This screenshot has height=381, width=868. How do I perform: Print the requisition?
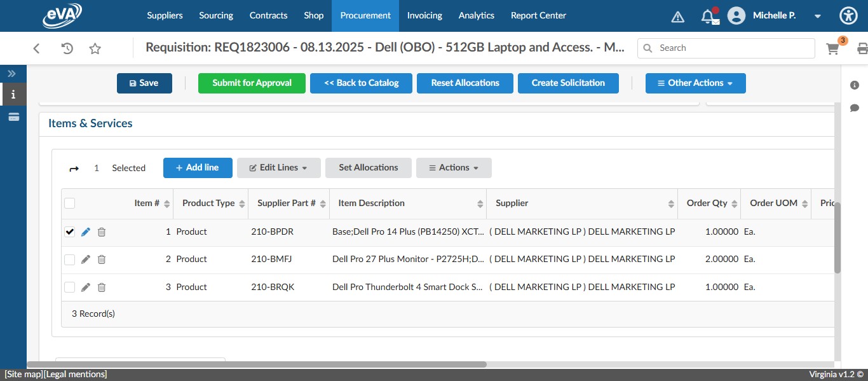[862, 48]
